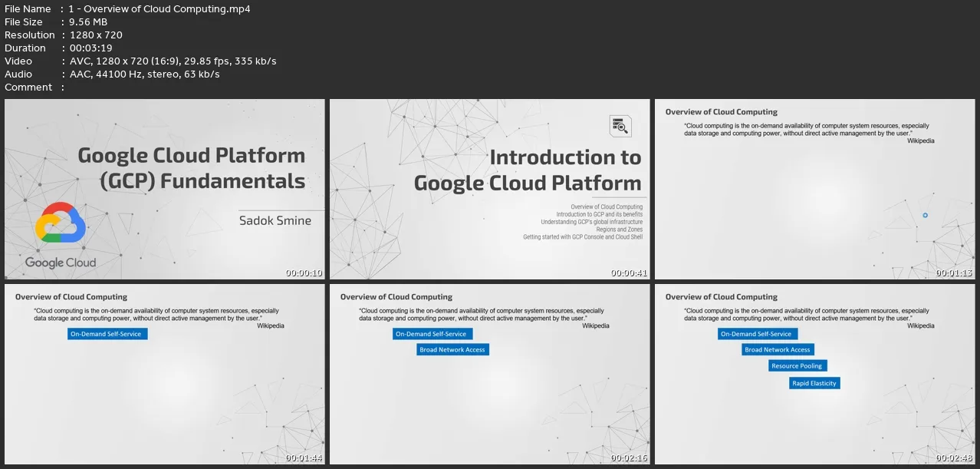The image size is (980, 469).
Task: Click 'Understanding GCP's global infrastructure' line
Action: point(592,222)
